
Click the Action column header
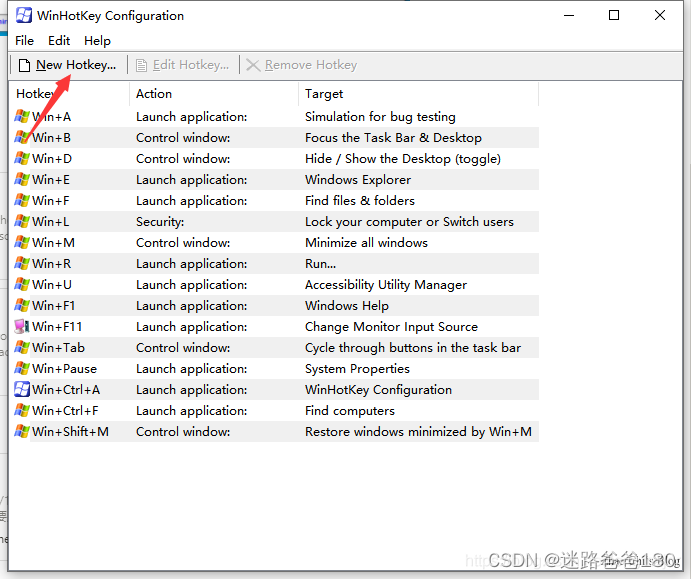pos(214,94)
